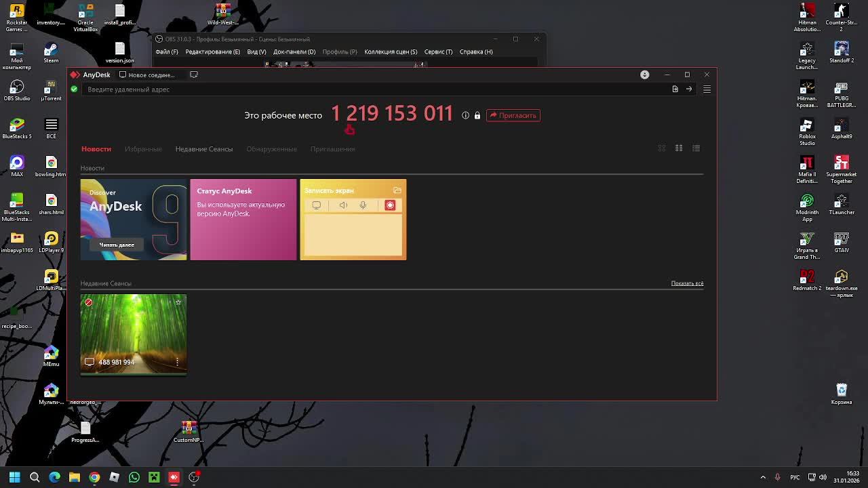The width and height of the screenshot is (868, 488).
Task: Click the download update icon in AnyDesk title bar
Action: click(x=645, y=75)
